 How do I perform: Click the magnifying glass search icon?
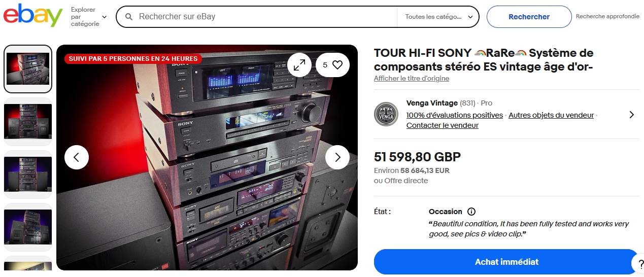pos(129,17)
